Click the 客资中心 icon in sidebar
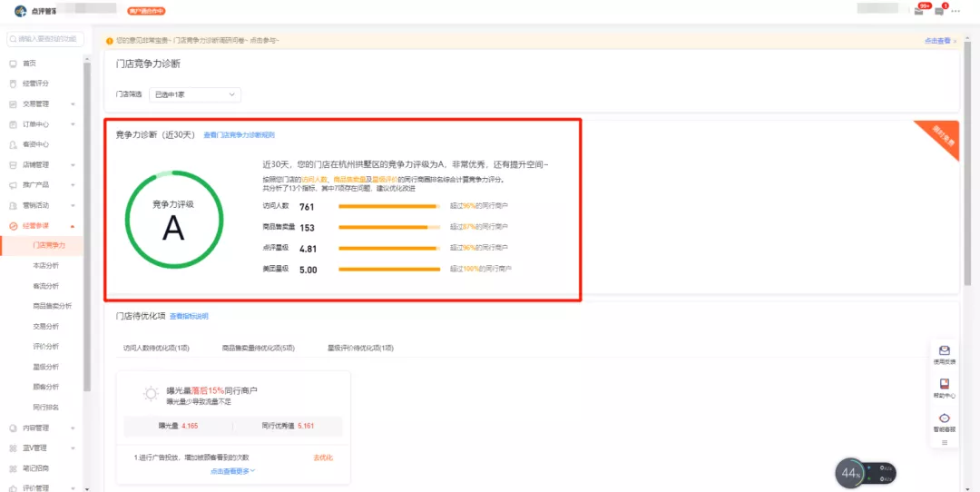980x492 pixels. pos(13,144)
